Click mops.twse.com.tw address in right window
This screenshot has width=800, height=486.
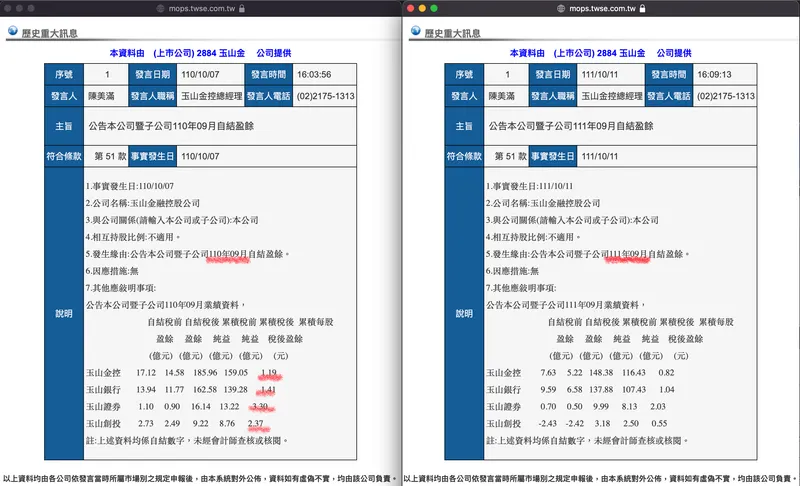[x=603, y=9]
